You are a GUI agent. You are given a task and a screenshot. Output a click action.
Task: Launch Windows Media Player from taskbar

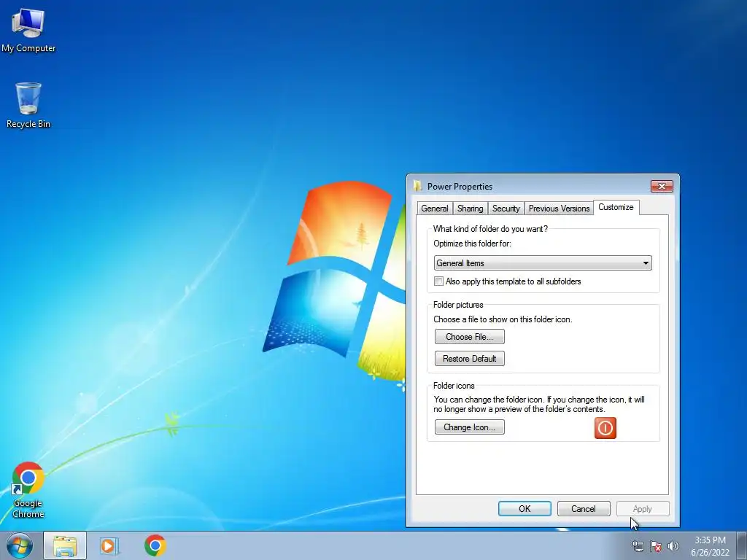(109, 545)
